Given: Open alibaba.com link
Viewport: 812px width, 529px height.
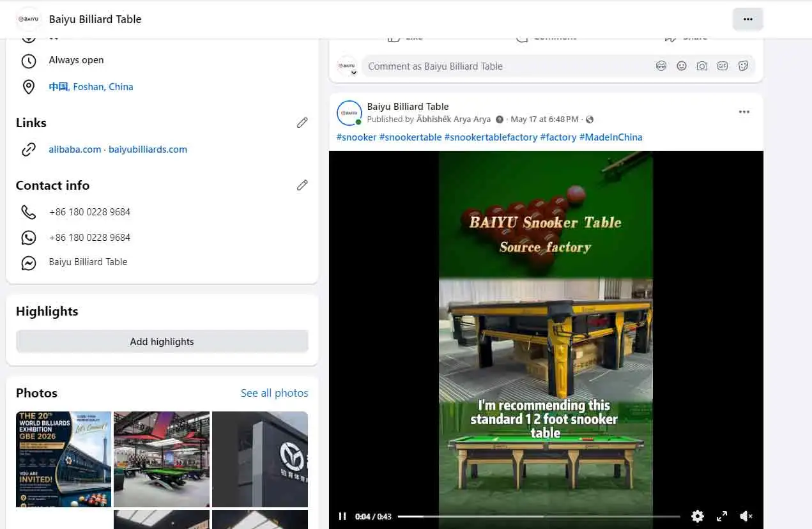Looking at the screenshot, I should tap(75, 149).
